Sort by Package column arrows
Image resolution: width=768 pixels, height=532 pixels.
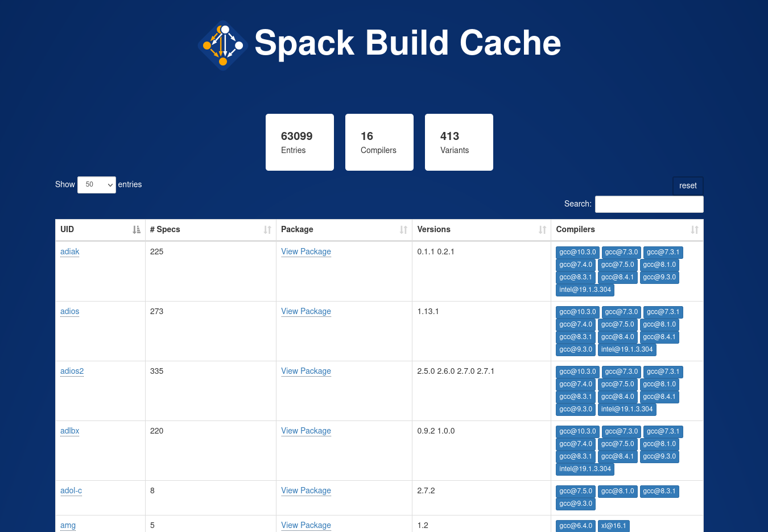pyautogui.click(x=403, y=230)
